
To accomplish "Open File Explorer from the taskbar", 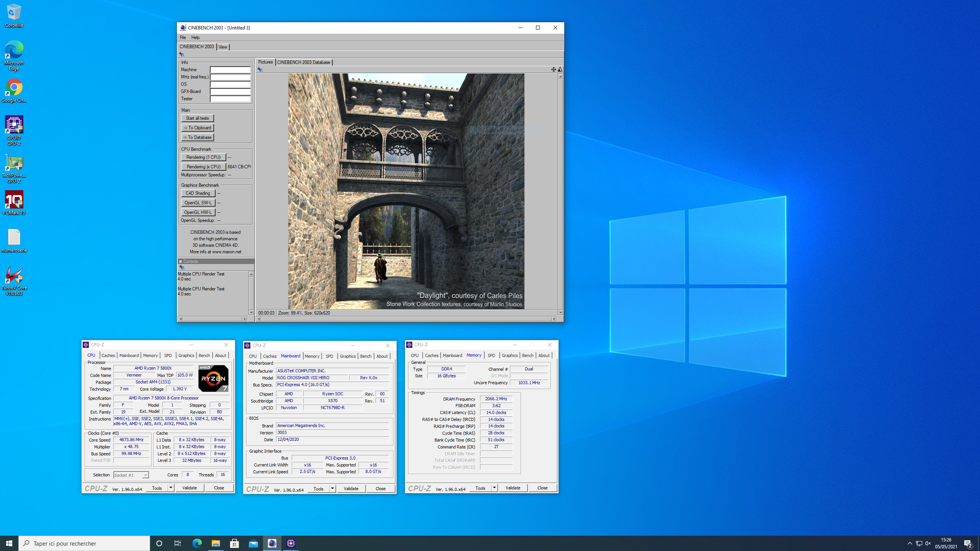I will 216,543.
